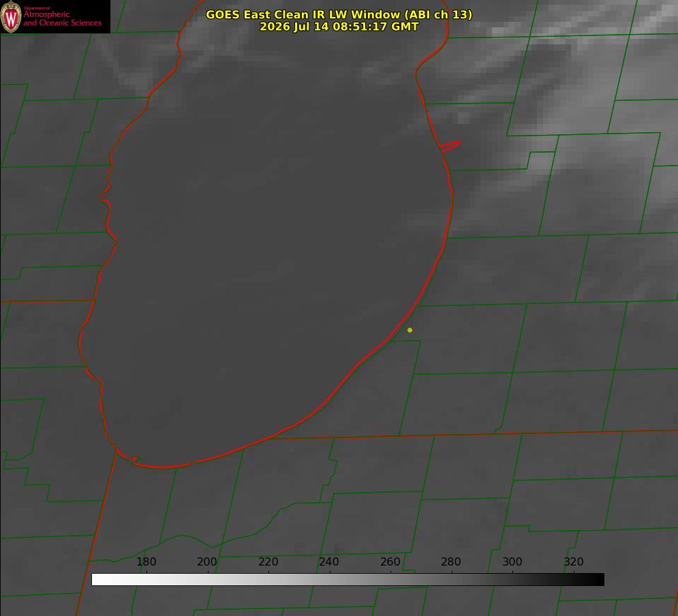Click the 320 colorbar label
This screenshot has width=678, height=616.
click(574, 561)
